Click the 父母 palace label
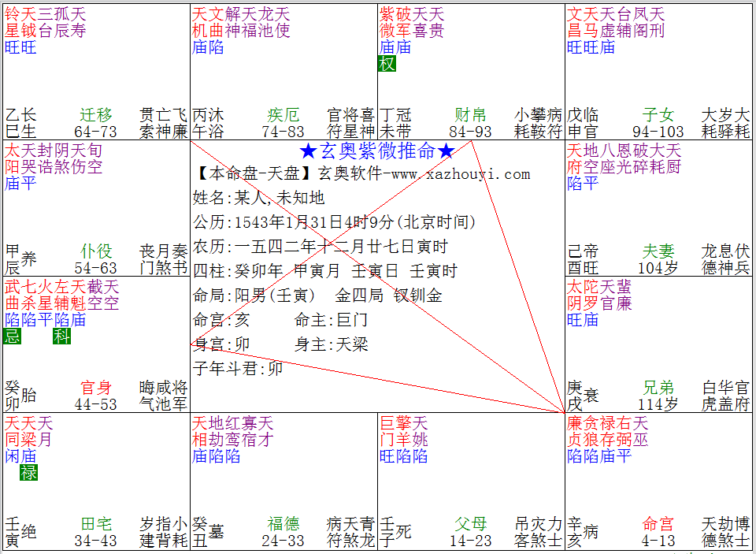Screen dimensions: 756x554 tap(471, 523)
